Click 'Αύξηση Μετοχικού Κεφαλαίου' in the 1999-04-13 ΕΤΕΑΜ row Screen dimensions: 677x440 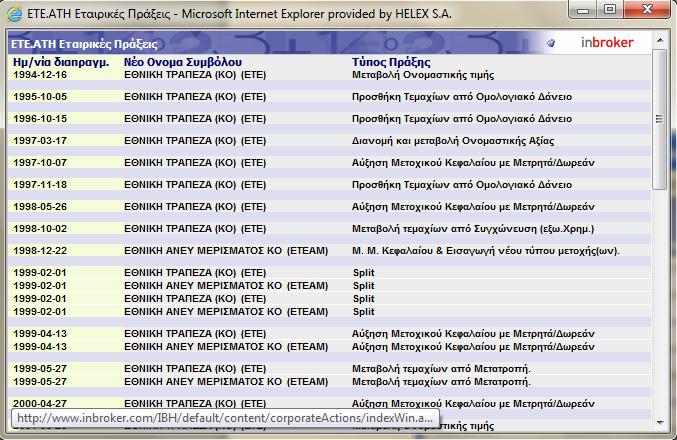click(473, 347)
